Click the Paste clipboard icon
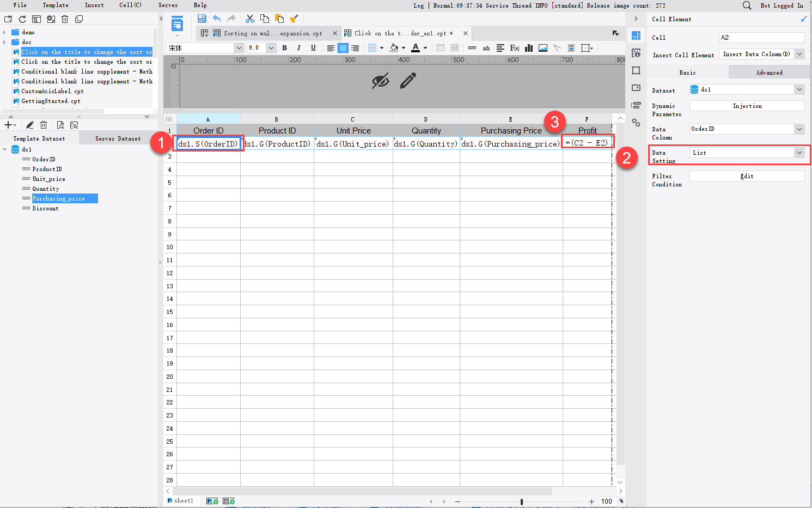Image resolution: width=812 pixels, height=508 pixels. [x=279, y=19]
